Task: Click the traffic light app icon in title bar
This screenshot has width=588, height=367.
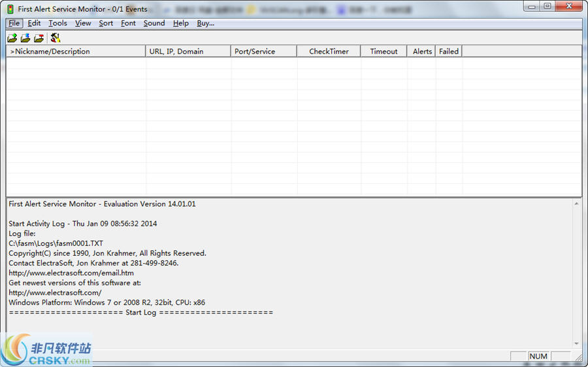Action: click(x=10, y=9)
